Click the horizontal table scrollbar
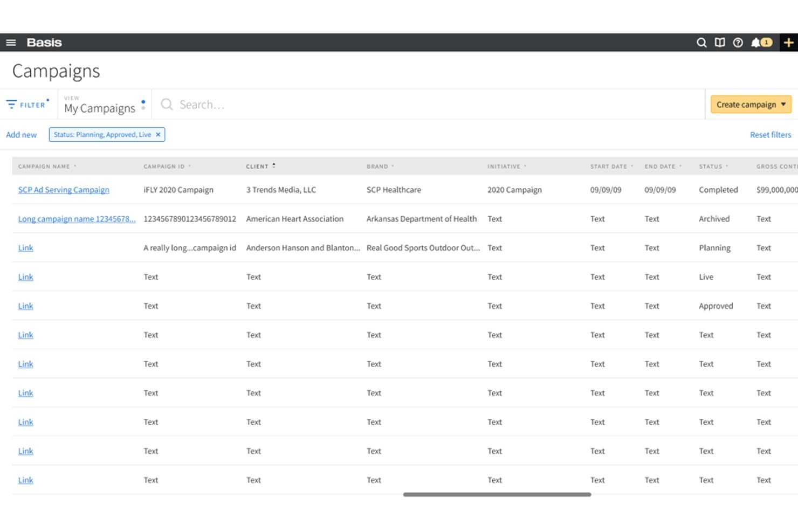Image resolution: width=798 pixels, height=532 pixels. (497, 494)
